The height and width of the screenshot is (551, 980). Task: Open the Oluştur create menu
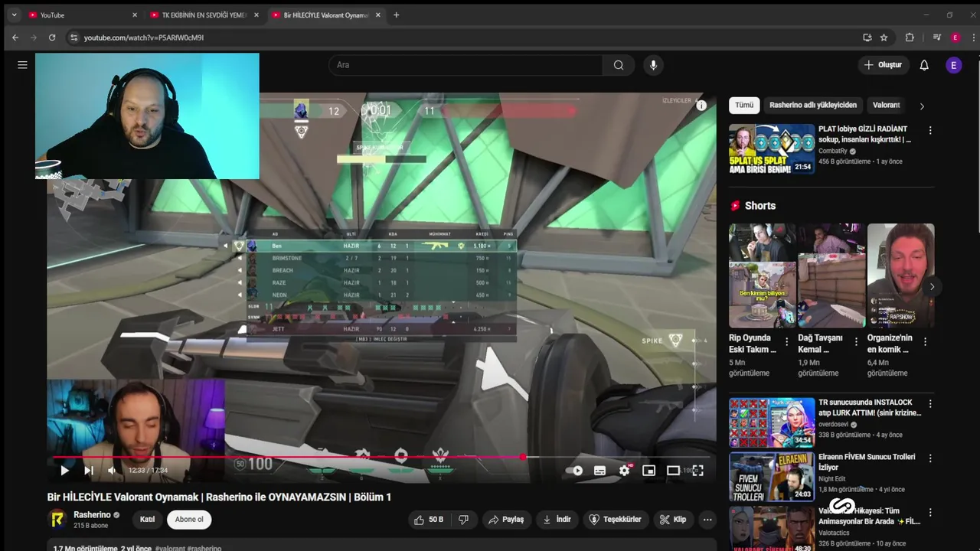883,65
